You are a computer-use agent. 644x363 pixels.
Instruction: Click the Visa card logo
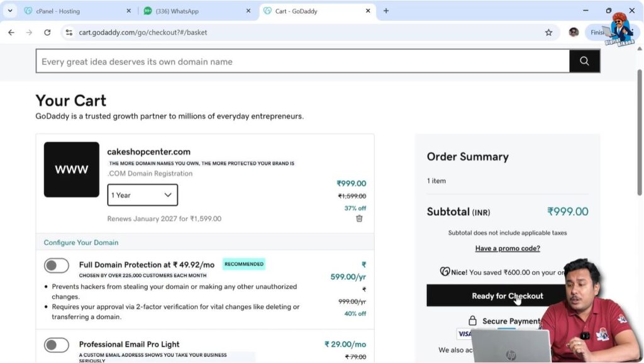coord(464,334)
